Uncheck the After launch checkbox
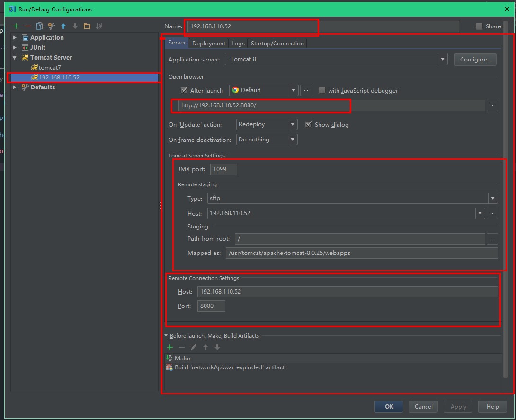The image size is (516, 420). (184, 90)
